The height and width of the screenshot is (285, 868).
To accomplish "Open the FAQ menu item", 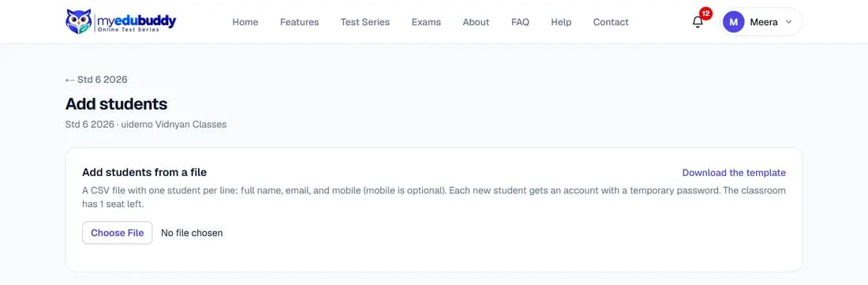I will coord(520,22).
